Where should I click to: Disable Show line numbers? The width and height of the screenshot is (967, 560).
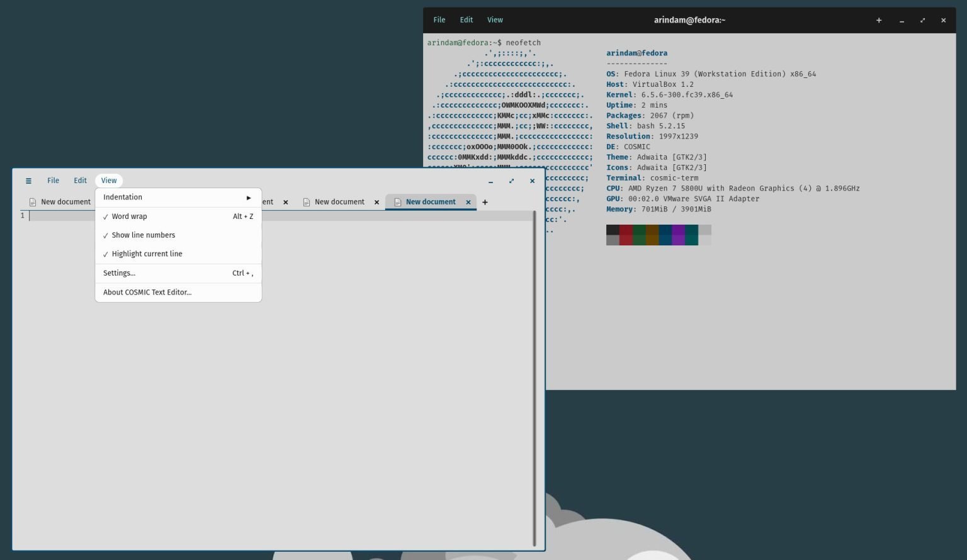tap(143, 235)
